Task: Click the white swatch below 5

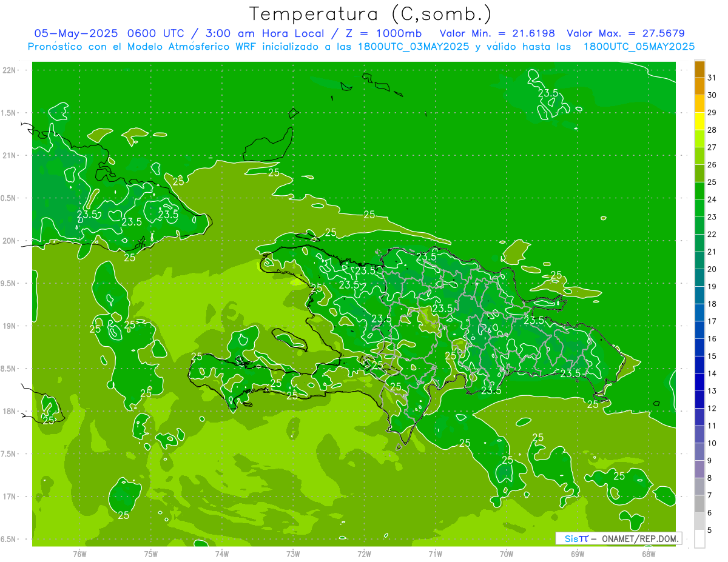Action: coord(699,539)
